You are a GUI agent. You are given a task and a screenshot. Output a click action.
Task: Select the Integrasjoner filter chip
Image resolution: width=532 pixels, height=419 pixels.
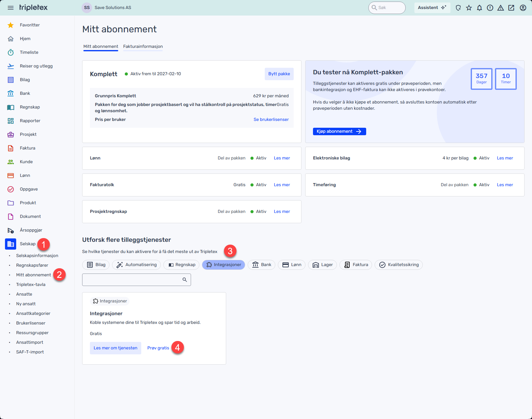click(224, 265)
